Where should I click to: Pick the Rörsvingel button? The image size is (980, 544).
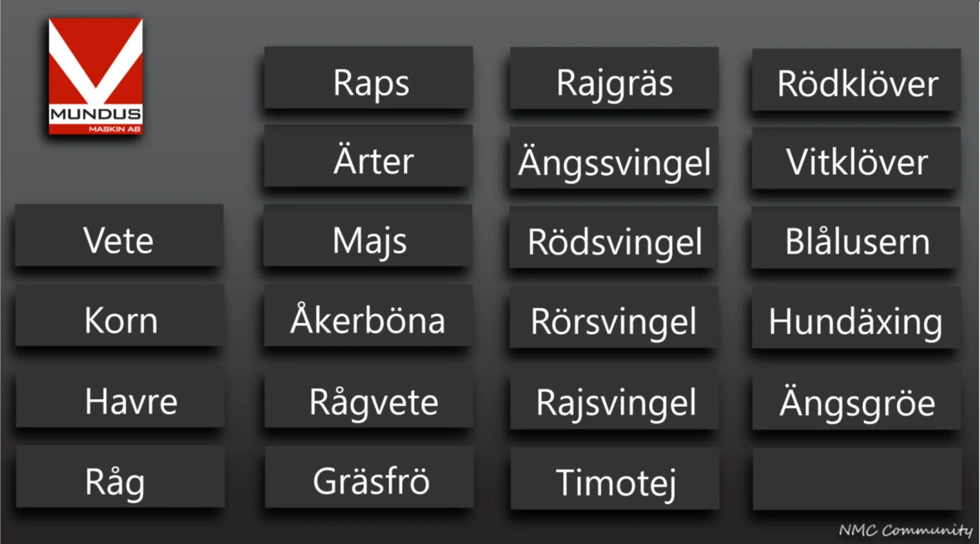coord(614,317)
